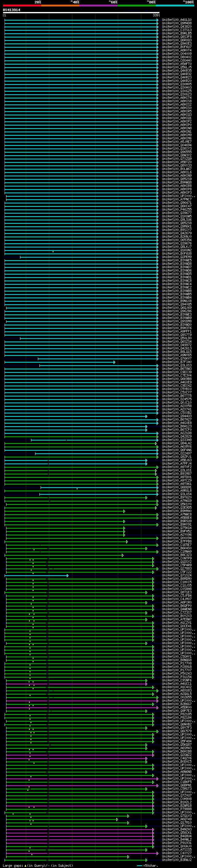The height and width of the screenshot is (868, 197).
Task: Select label UniRef100_B6T8W3
Action: pyautogui.click(x=177, y=369)
